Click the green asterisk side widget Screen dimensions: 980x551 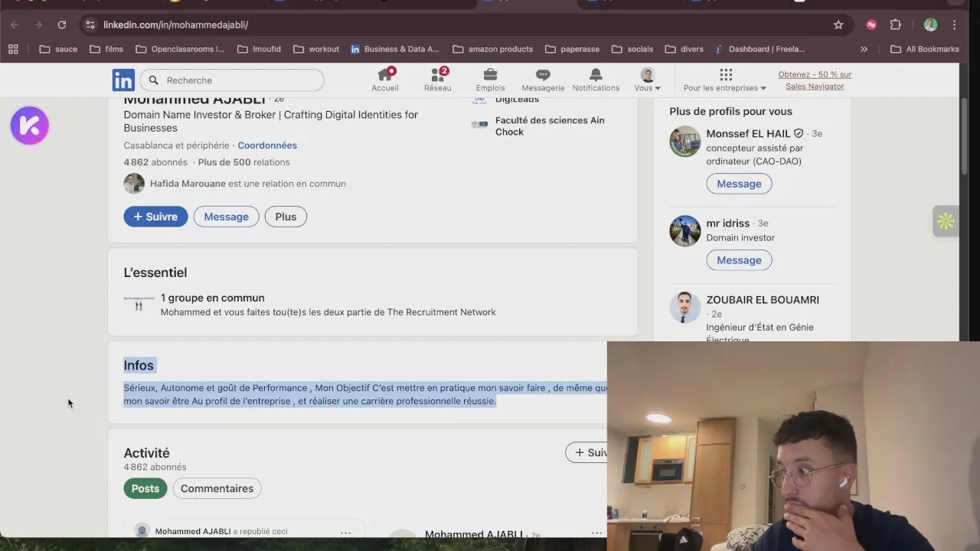click(946, 221)
